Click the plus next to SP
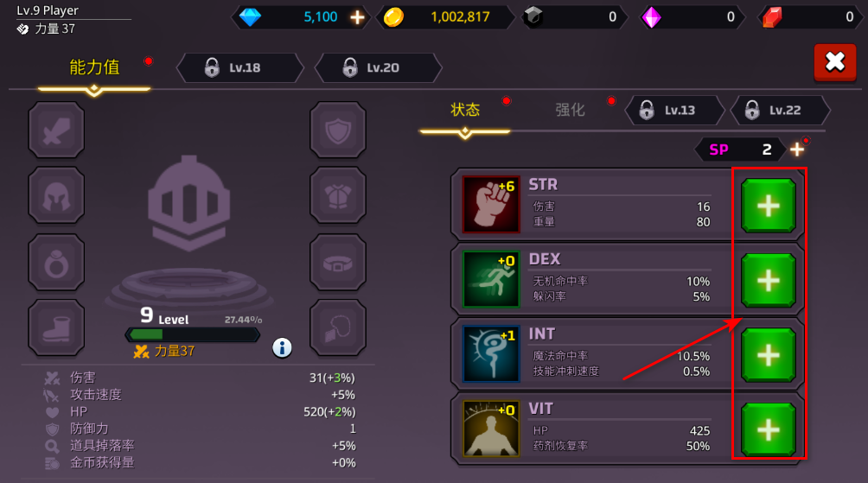 tap(797, 149)
